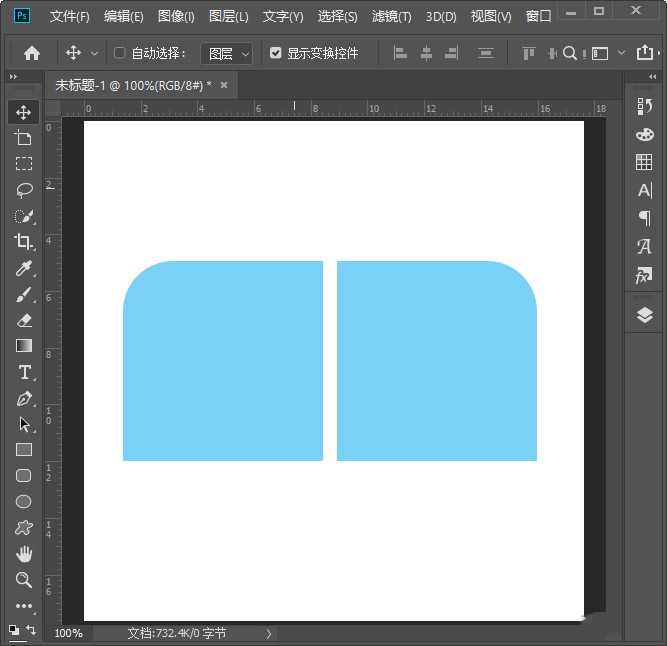Open the Swatches grid panel icon

click(x=644, y=162)
